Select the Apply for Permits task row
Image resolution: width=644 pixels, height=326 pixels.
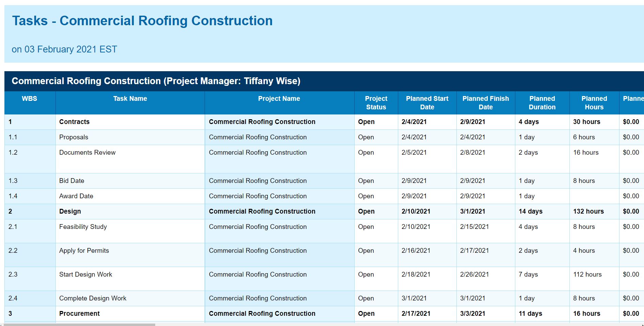click(84, 250)
